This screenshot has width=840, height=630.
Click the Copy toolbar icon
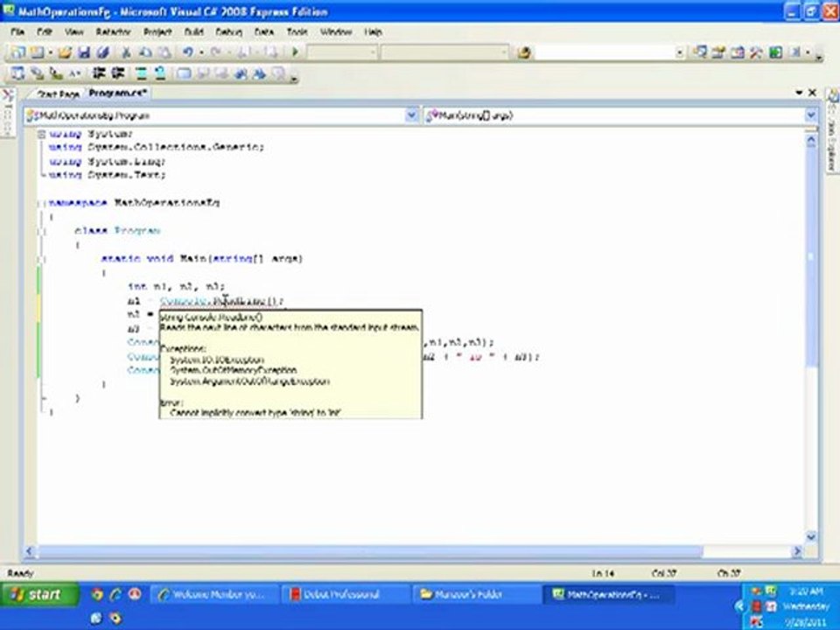(145, 52)
